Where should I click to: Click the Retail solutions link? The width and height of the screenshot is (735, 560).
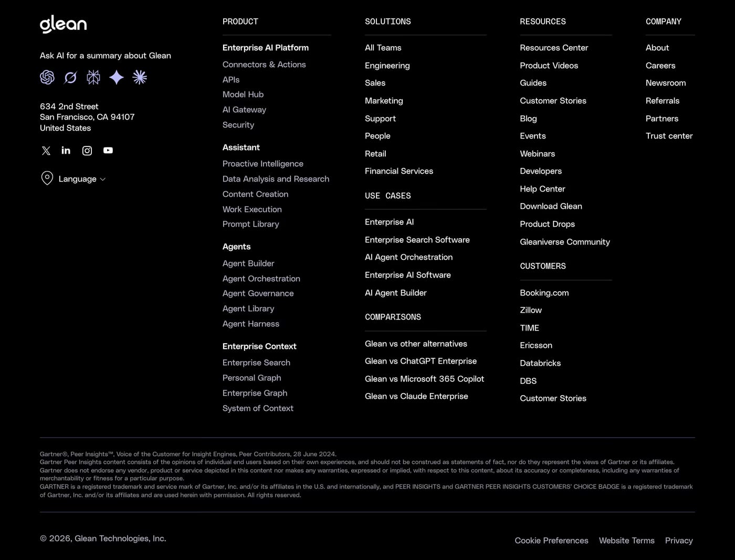pyautogui.click(x=375, y=154)
